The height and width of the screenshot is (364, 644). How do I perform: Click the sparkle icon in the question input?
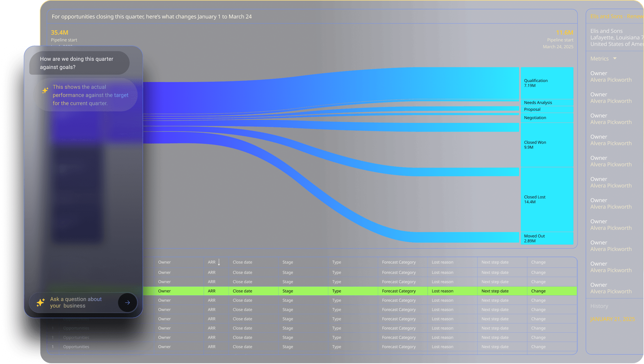(x=41, y=302)
